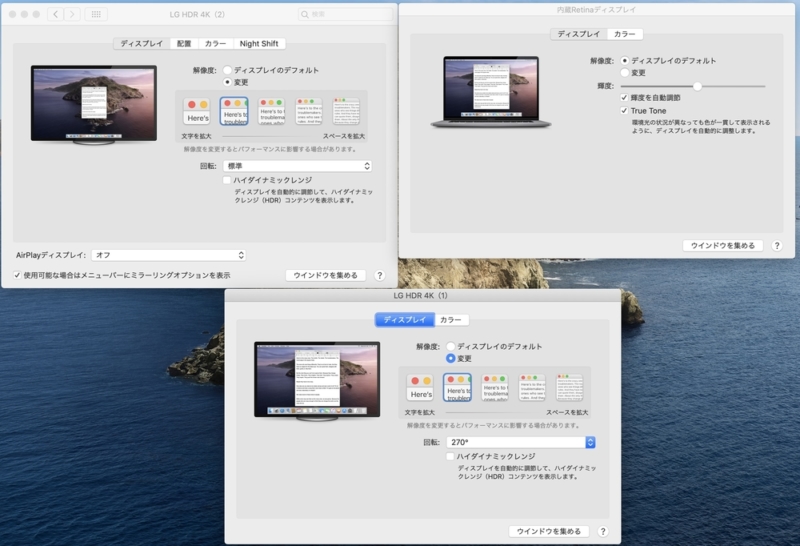This screenshot has width=800, height=546.
Task: Toggle ハイダイナミックレンジ in LG HDR 4K (2)
Action: (x=227, y=180)
